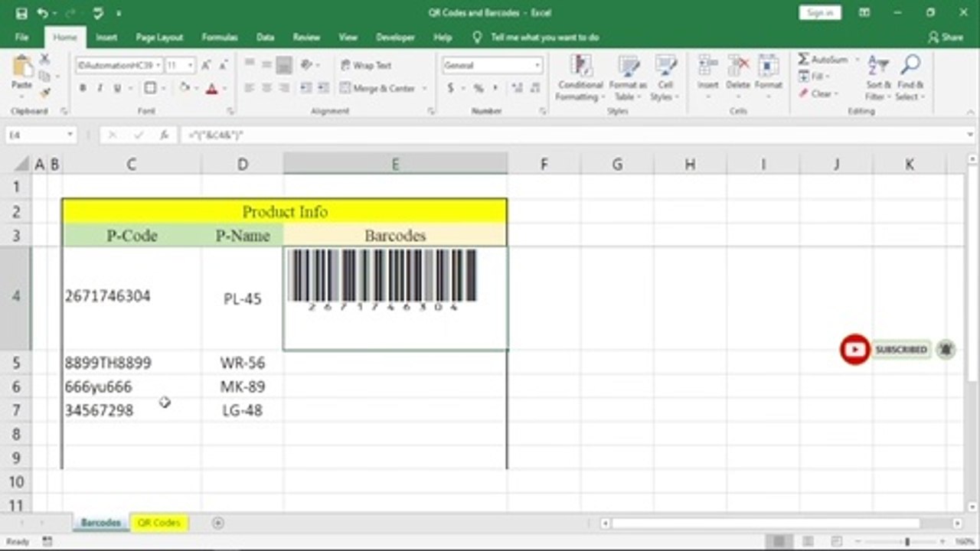The image size is (980, 551).
Task: Click the Insert Function fx icon
Action: point(164,135)
